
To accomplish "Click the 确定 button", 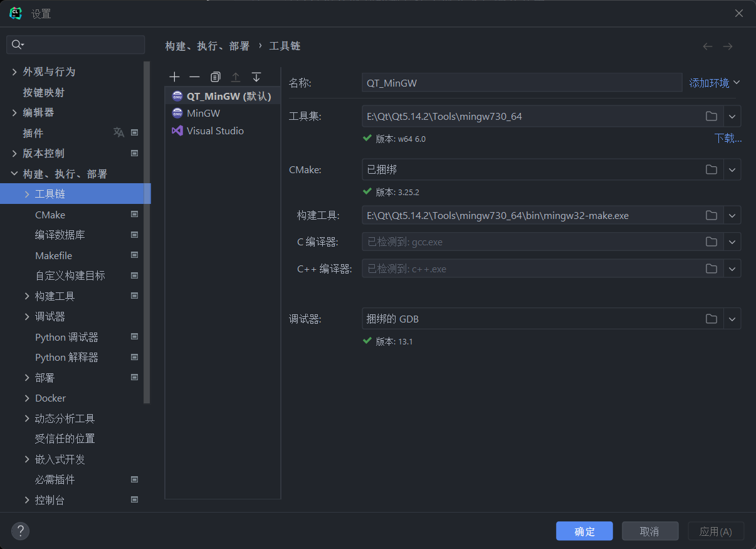I will point(584,531).
